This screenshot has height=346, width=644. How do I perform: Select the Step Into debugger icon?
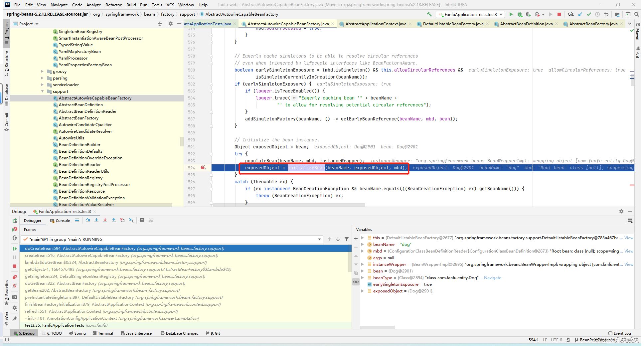click(96, 220)
